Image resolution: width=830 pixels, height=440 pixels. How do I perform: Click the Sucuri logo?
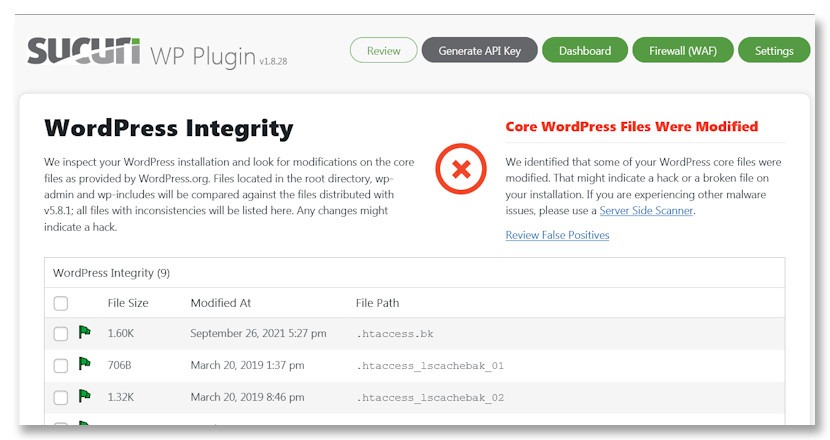84,51
